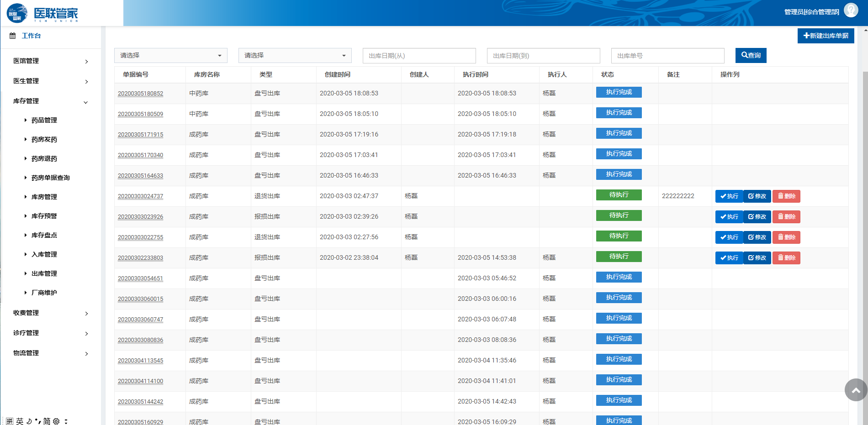868x425 pixels.
Task: Modify order 20200303024737
Action: click(x=757, y=196)
